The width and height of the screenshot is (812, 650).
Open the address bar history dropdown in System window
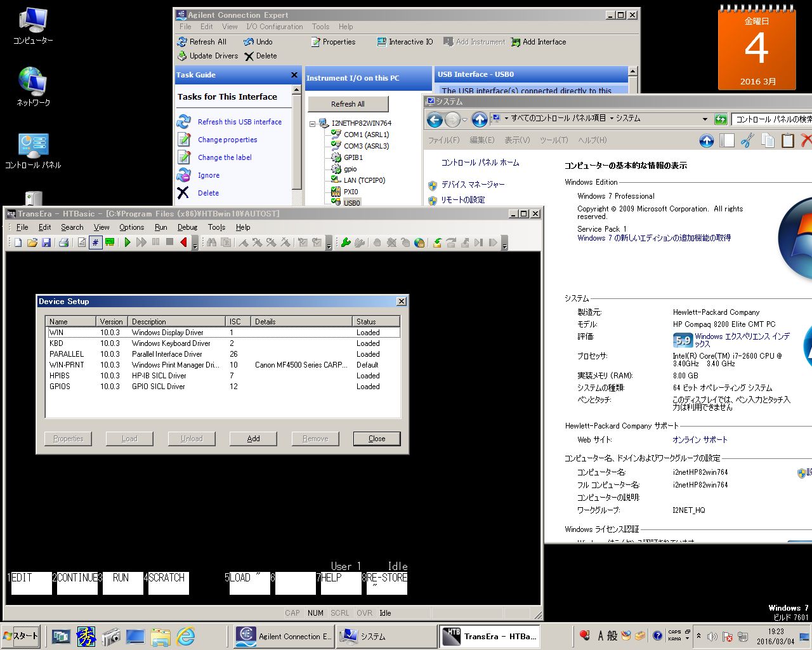(705, 119)
